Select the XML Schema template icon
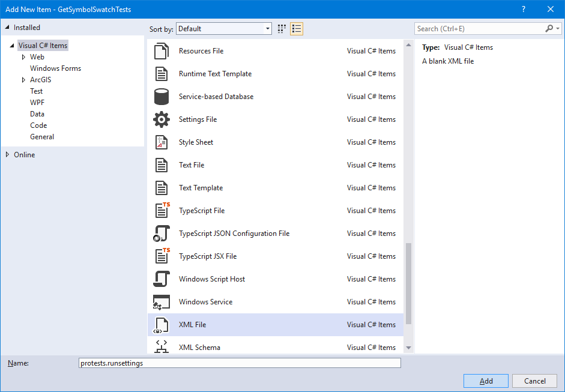565x392 pixels. pos(161,347)
